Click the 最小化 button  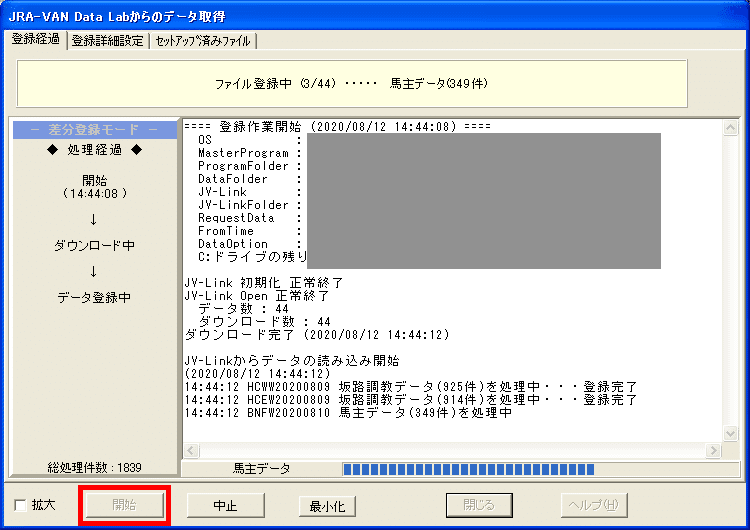point(327,506)
